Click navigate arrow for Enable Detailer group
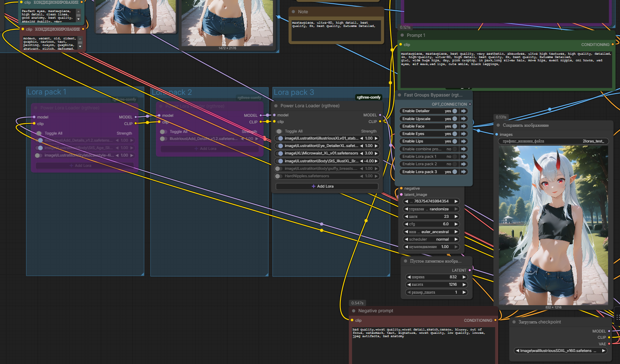The image size is (620, 364). coord(463,111)
